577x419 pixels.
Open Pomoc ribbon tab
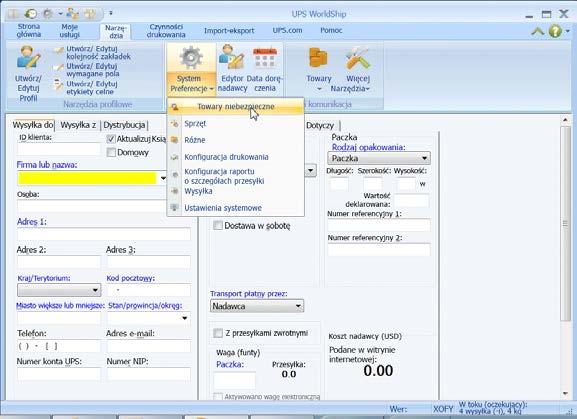coord(331,30)
